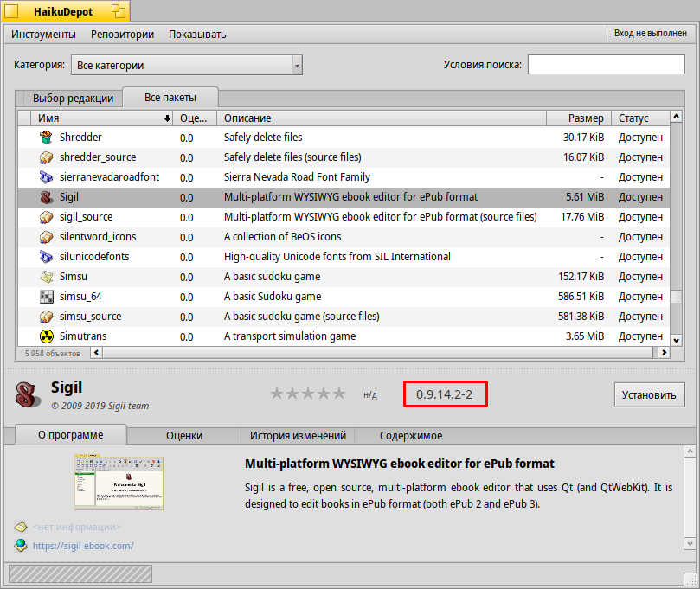Click the Simsu sudoku icon

46,277
